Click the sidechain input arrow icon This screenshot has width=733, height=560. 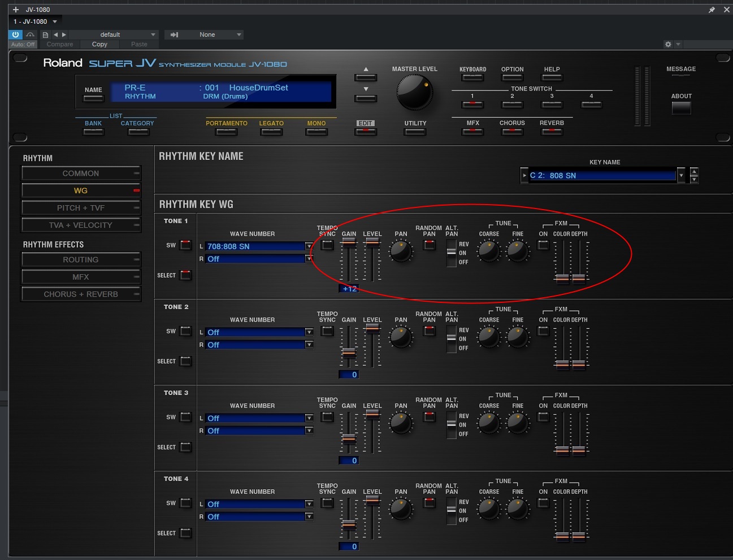[x=175, y=34]
